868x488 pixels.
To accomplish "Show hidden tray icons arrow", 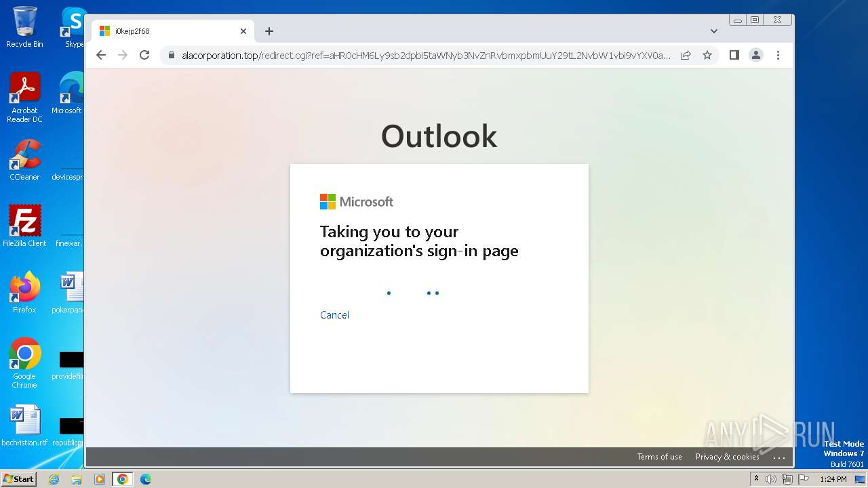I will tap(756, 479).
